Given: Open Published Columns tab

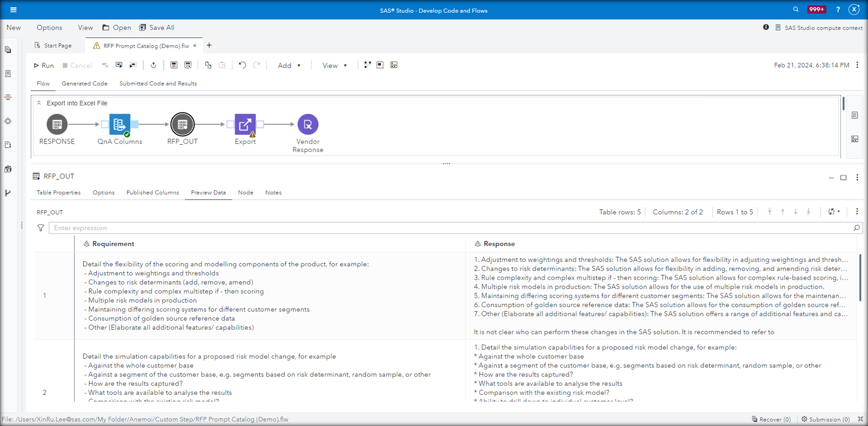Looking at the screenshot, I should click(153, 193).
